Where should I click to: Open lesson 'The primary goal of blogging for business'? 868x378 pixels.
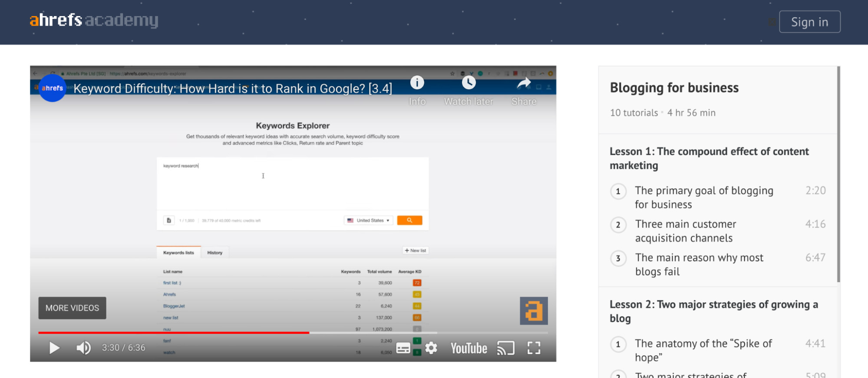click(x=703, y=197)
